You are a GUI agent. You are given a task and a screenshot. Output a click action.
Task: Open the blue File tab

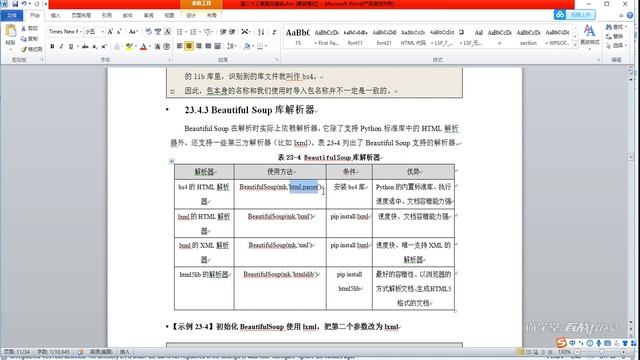tap(12, 15)
